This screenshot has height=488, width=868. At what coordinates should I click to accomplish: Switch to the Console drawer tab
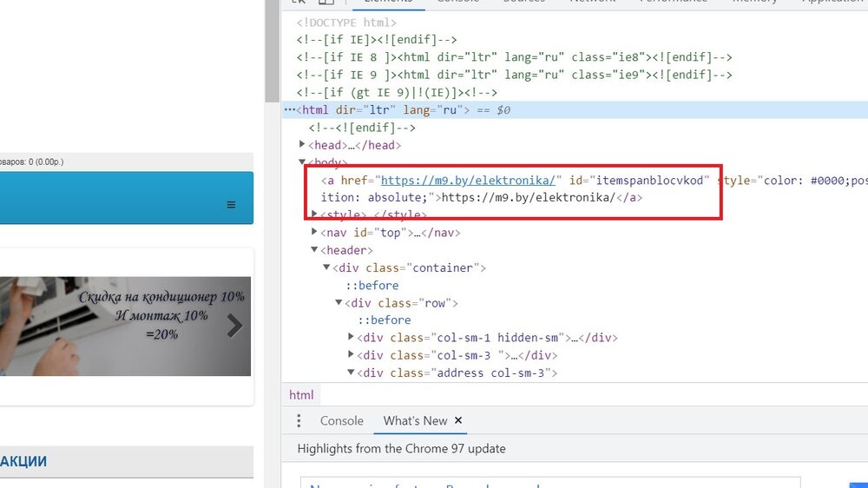(341, 421)
